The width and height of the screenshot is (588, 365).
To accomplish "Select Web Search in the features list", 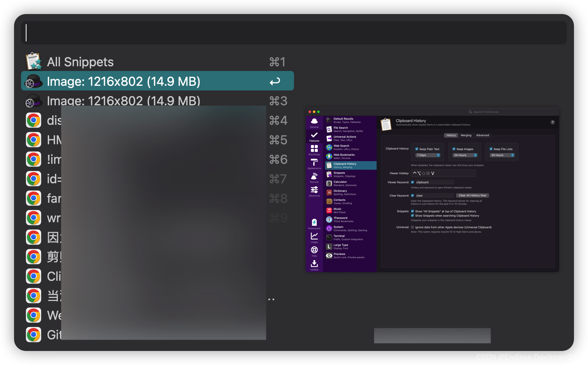I will [x=351, y=147].
